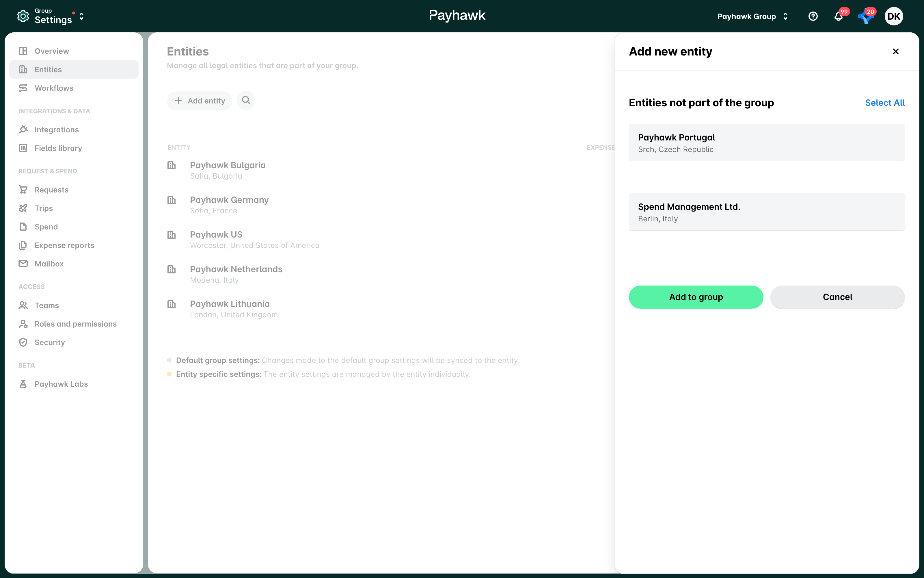Open the Payhawk Netherlands entity row
The image size is (924, 578).
(x=391, y=274)
